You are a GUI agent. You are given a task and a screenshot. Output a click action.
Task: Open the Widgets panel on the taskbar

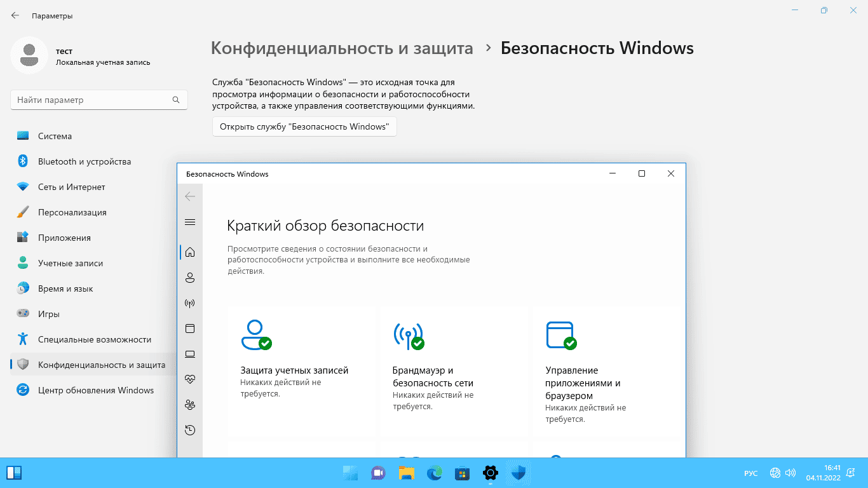point(14,473)
